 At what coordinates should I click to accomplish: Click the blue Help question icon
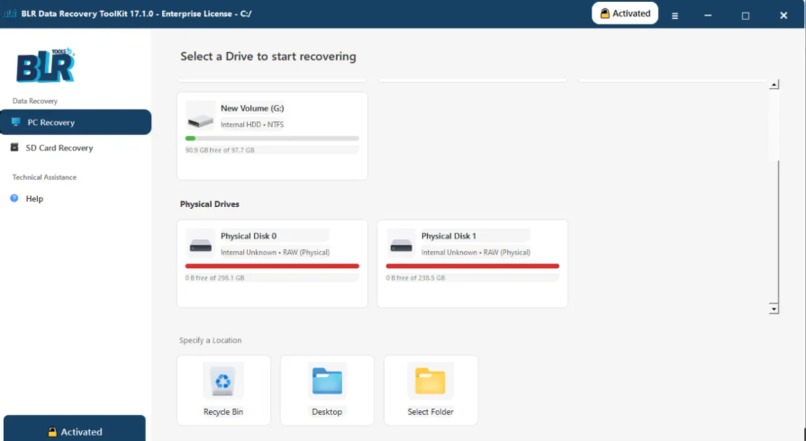[14, 198]
